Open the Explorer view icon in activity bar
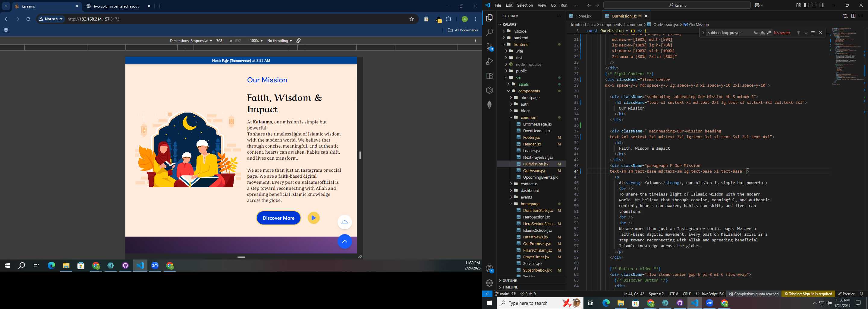Screen dimensions: 868x309 [489, 18]
